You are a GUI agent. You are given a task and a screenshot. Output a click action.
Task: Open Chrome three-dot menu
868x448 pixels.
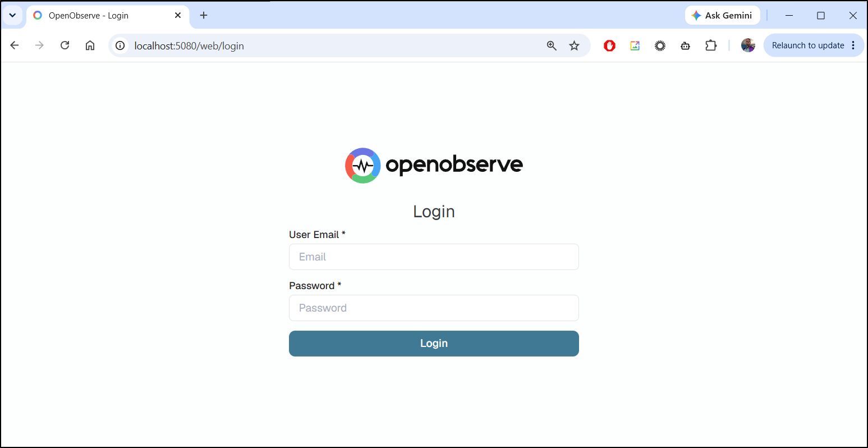point(853,45)
